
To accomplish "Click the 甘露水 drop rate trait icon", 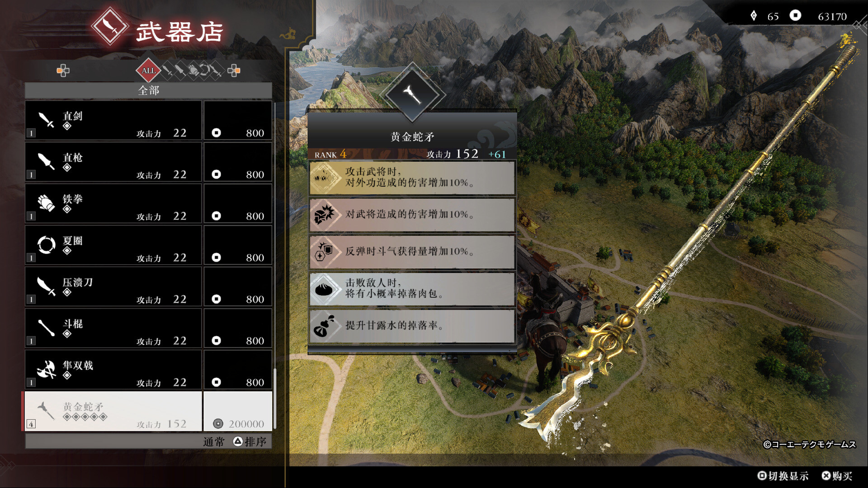I will pyautogui.click(x=324, y=326).
